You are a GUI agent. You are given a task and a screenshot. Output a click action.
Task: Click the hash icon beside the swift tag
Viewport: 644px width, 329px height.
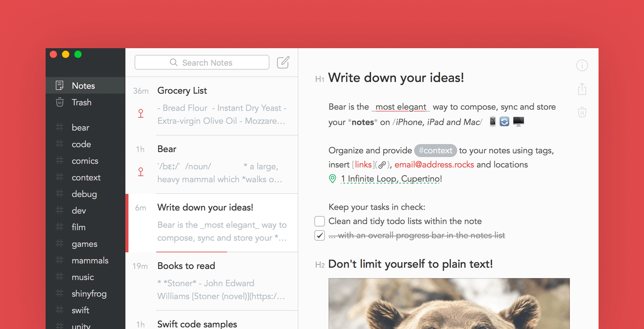(59, 310)
